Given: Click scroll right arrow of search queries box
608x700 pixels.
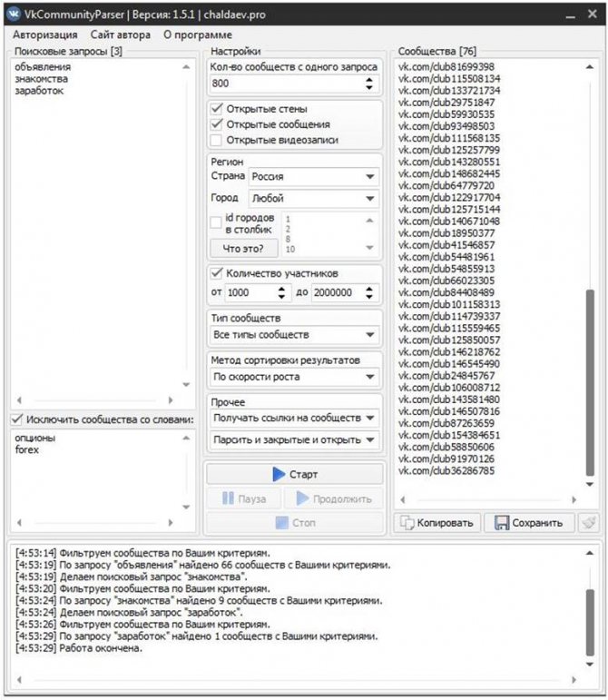Looking at the screenshot, I should [x=171, y=400].
